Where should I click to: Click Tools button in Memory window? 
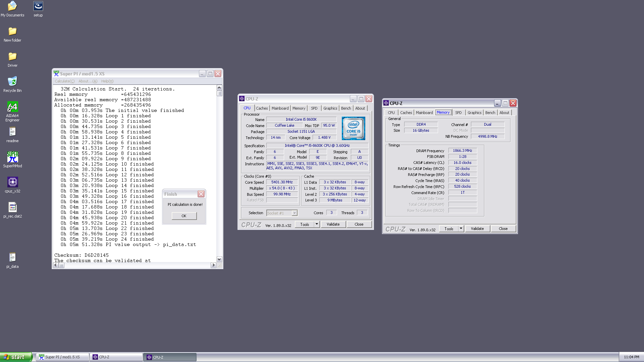[449, 229]
